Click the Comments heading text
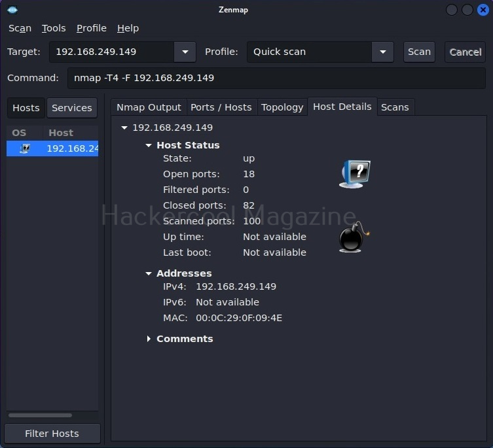This screenshot has width=493, height=448. click(185, 339)
